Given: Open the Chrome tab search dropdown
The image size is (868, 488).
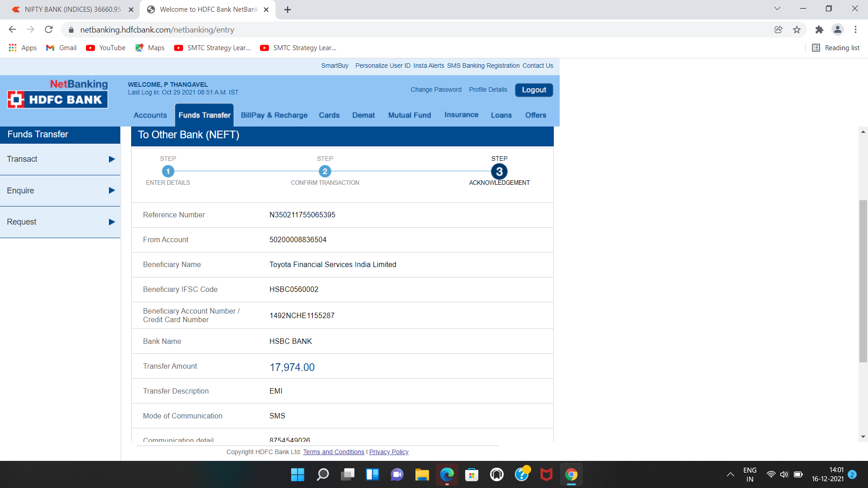Looking at the screenshot, I should tap(777, 9).
